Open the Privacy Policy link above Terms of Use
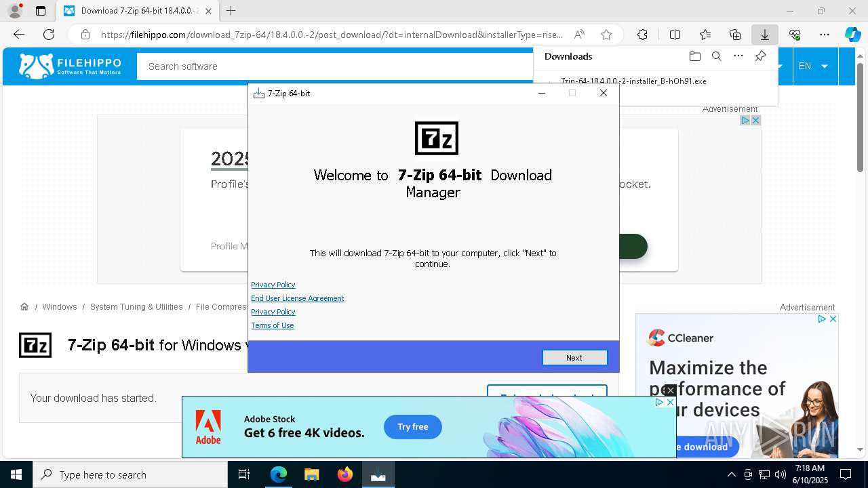 [x=273, y=312]
